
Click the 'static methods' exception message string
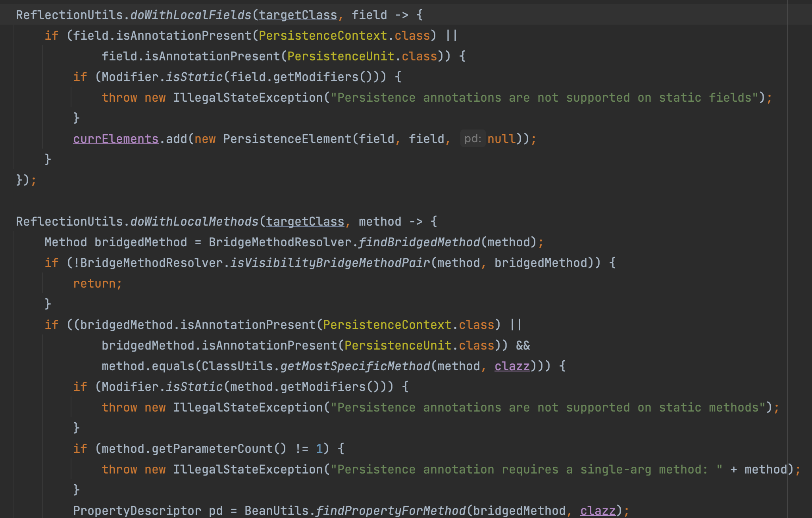pos(548,407)
